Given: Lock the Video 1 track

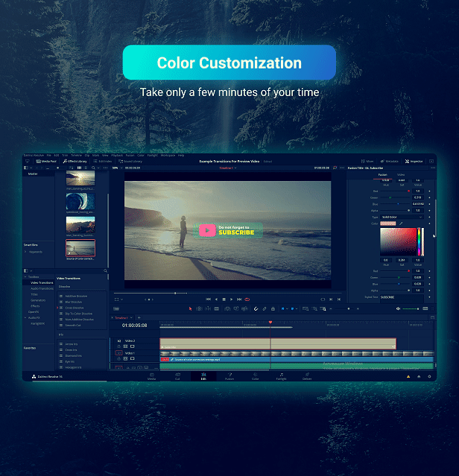Looking at the screenshot, I should pos(119,358).
